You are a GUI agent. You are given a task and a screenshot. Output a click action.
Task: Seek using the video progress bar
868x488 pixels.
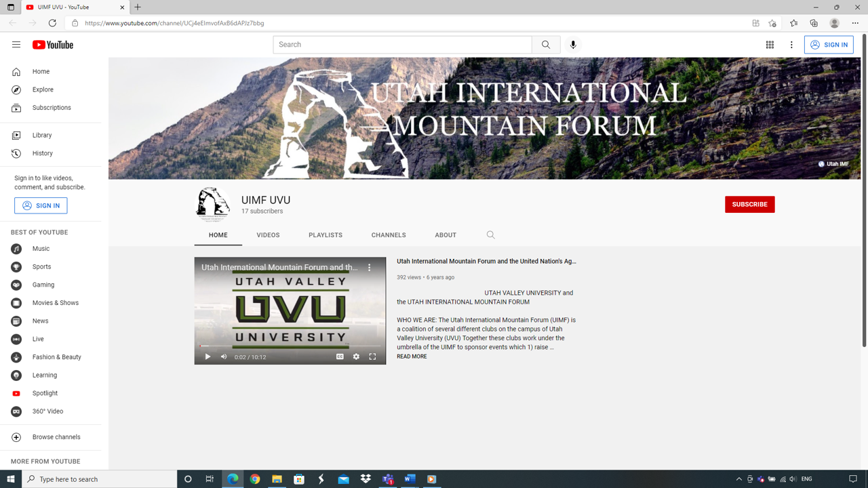coord(290,346)
